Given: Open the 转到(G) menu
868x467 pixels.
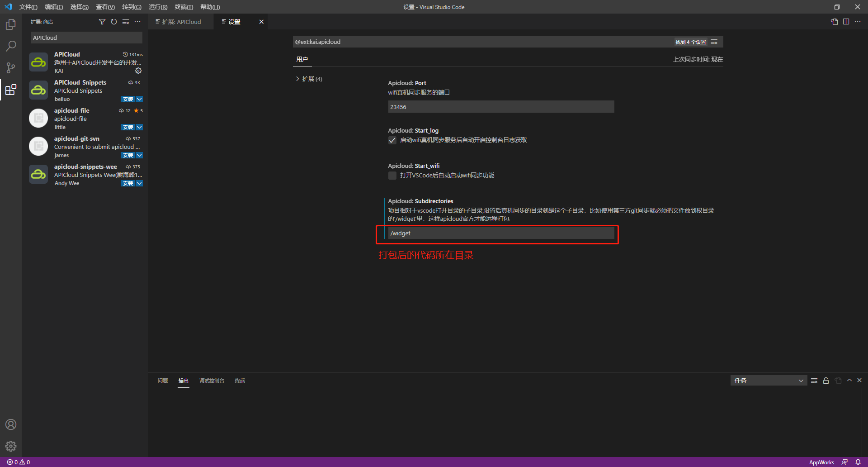Looking at the screenshot, I should click(132, 7).
